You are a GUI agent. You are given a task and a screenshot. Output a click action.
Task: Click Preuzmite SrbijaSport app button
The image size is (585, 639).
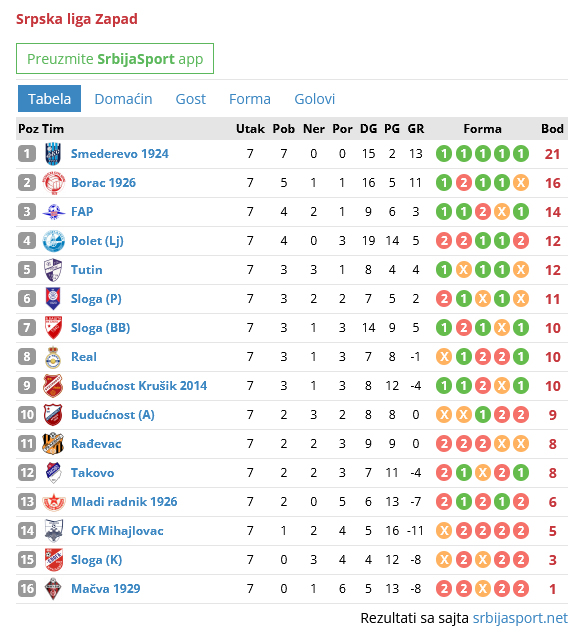point(115,59)
